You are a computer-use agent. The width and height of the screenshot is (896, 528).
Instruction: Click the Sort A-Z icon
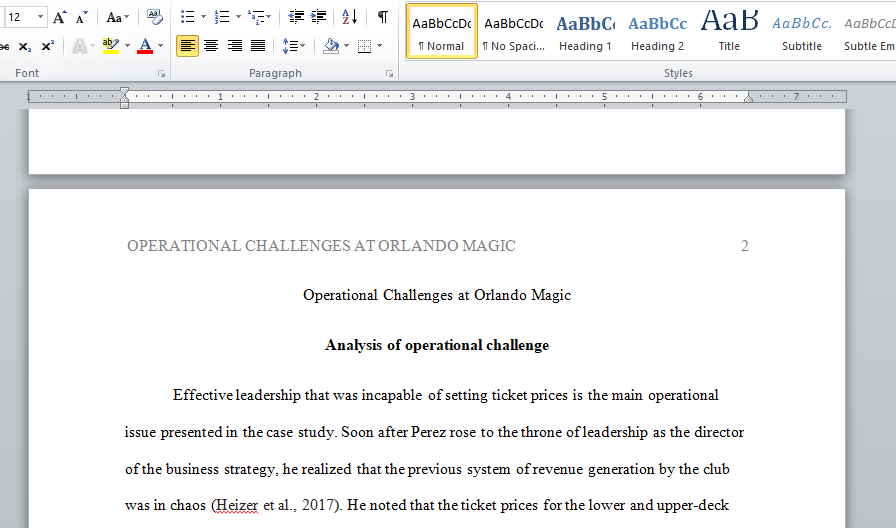(349, 17)
